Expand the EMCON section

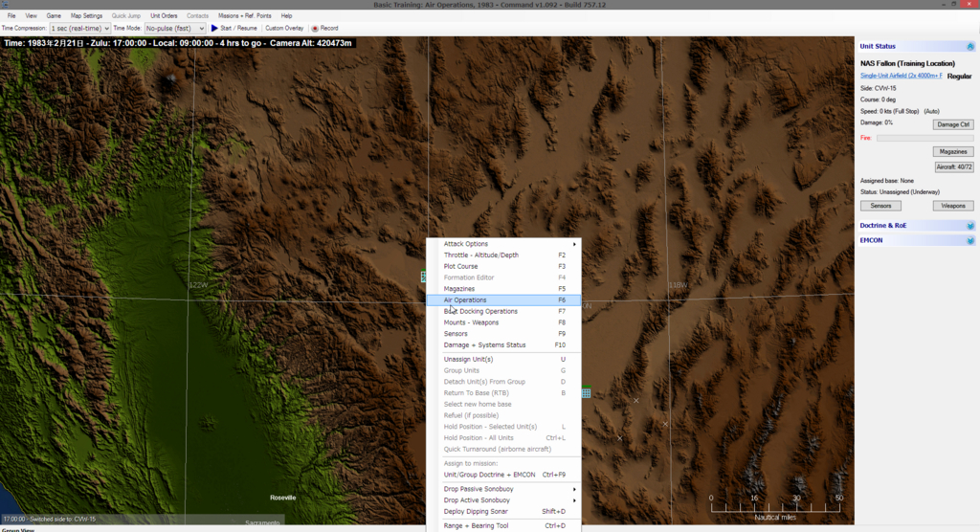970,241
